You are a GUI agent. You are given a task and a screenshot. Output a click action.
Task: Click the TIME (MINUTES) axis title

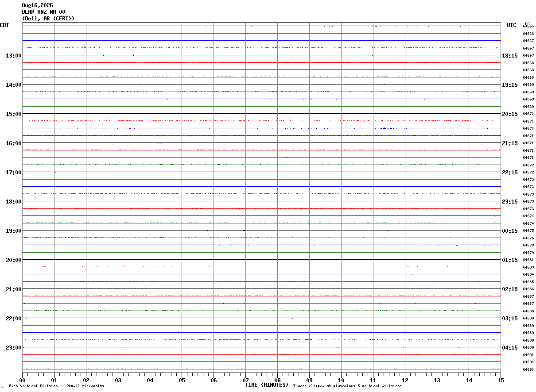267,385
